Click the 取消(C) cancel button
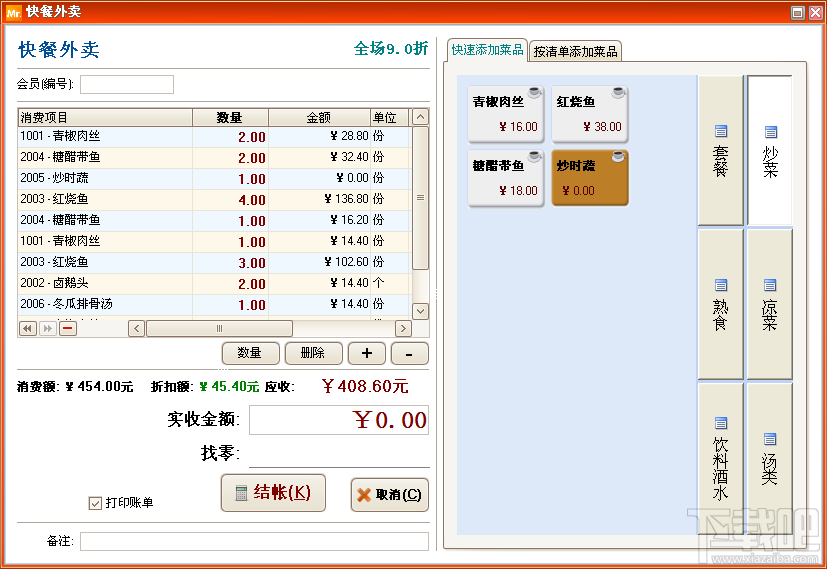Image resolution: width=827 pixels, height=569 pixels. click(x=389, y=495)
